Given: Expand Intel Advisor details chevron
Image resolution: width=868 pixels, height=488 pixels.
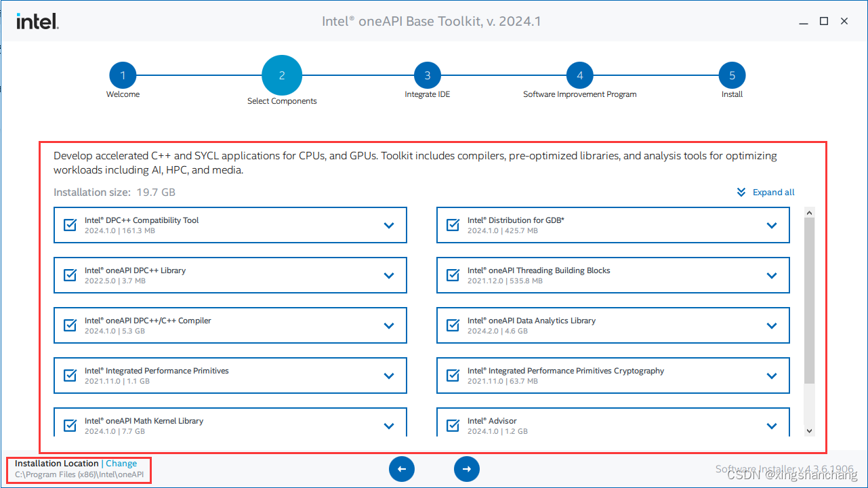Looking at the screenshot, I should tap(772, 426).
